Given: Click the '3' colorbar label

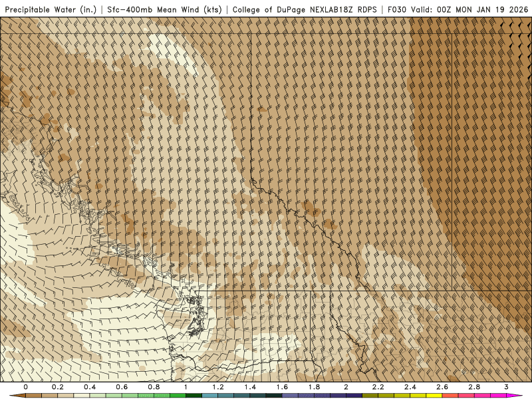Looking at the screenshot, I should tap(506, 387).
